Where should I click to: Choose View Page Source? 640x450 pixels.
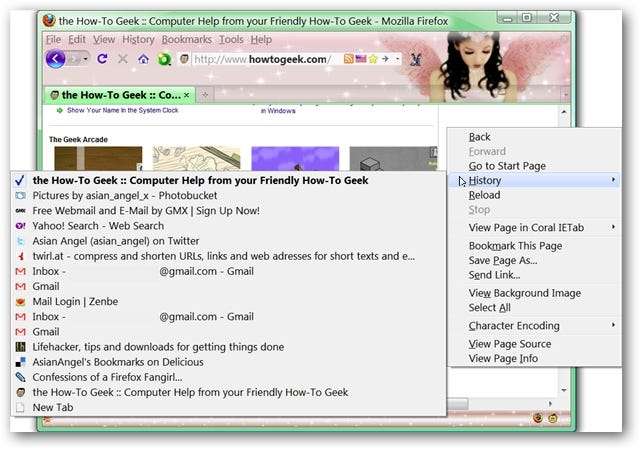coord(534,344)
